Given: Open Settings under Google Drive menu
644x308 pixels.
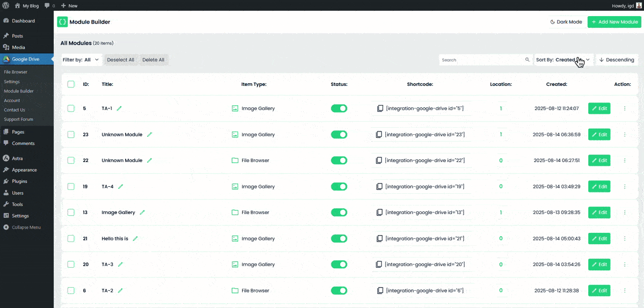Looking at the screenshot, I should pos(12,82).
